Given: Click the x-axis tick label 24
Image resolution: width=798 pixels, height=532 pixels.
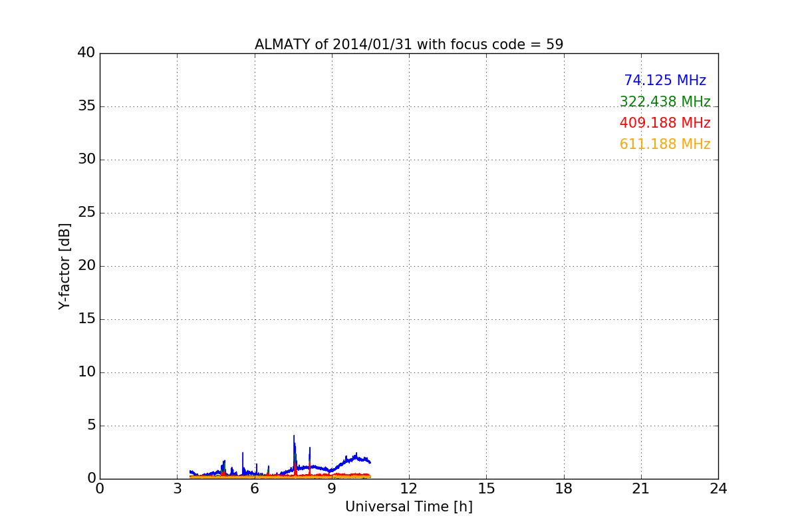Looking at the screenshot, I should [x=718, y=488].
